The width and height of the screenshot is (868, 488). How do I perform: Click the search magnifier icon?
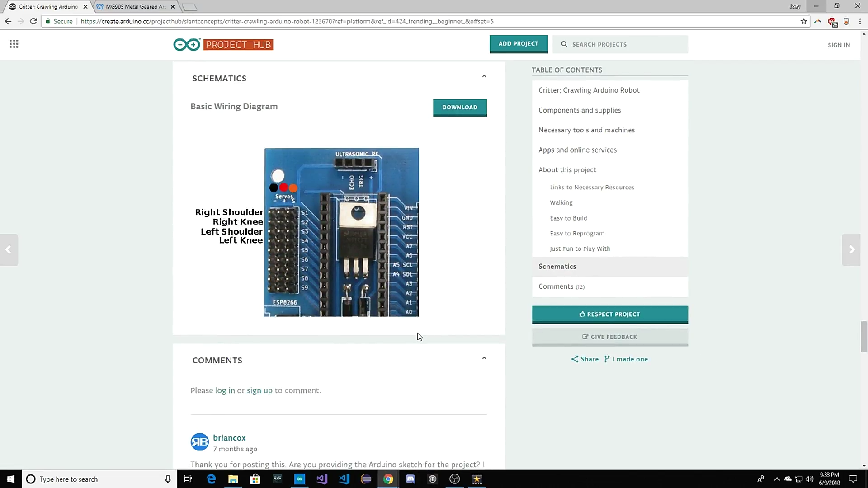tap(564, 44)
